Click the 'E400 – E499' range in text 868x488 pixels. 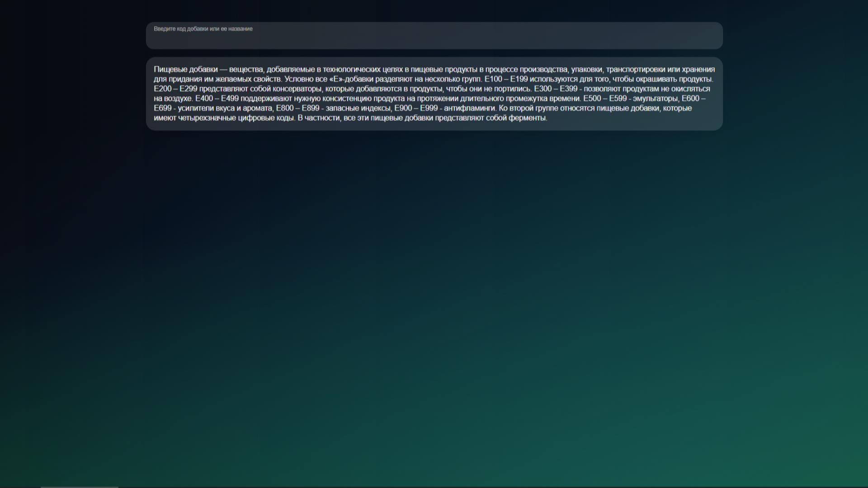click(x=217, y=99)
